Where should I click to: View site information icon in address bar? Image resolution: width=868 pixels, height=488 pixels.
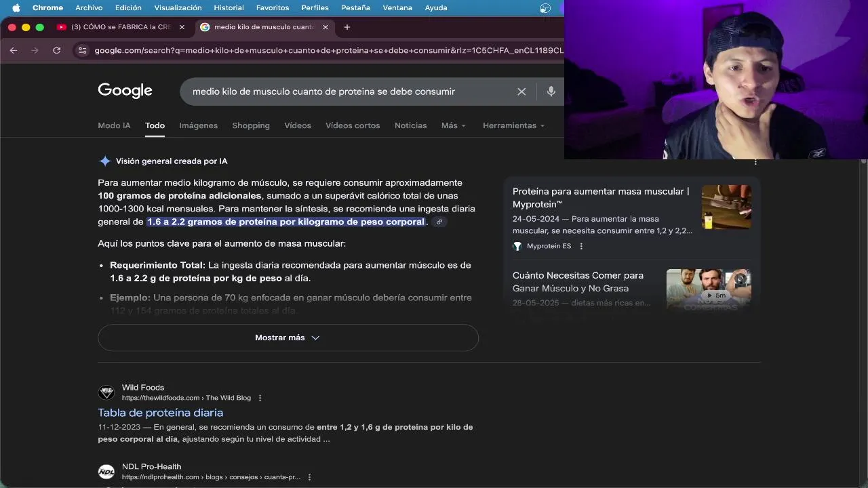pyautogui.click(x=82, y=50)
